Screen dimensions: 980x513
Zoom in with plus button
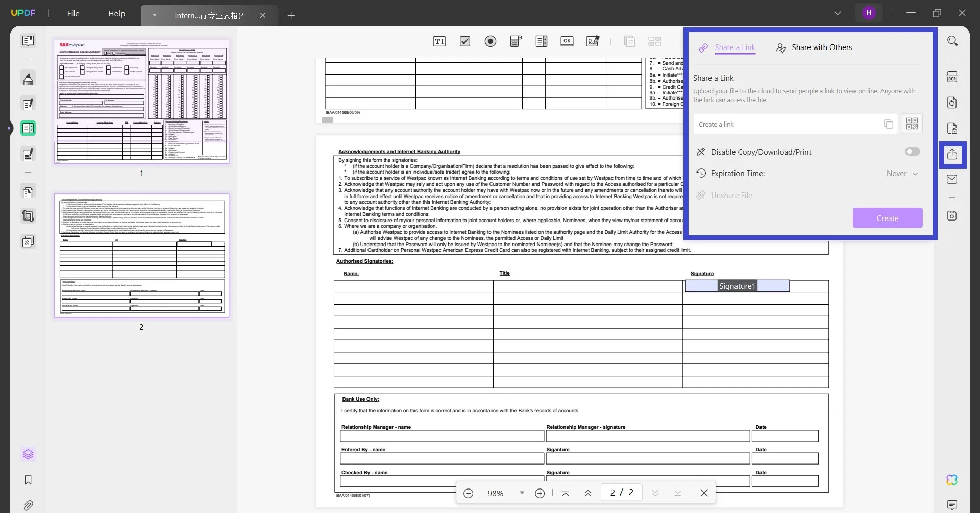(x=540, y=493)
